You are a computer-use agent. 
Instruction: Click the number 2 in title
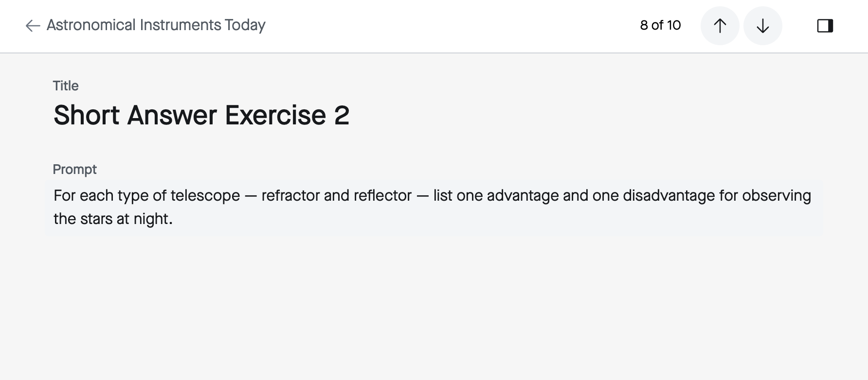tap(342, 115)
